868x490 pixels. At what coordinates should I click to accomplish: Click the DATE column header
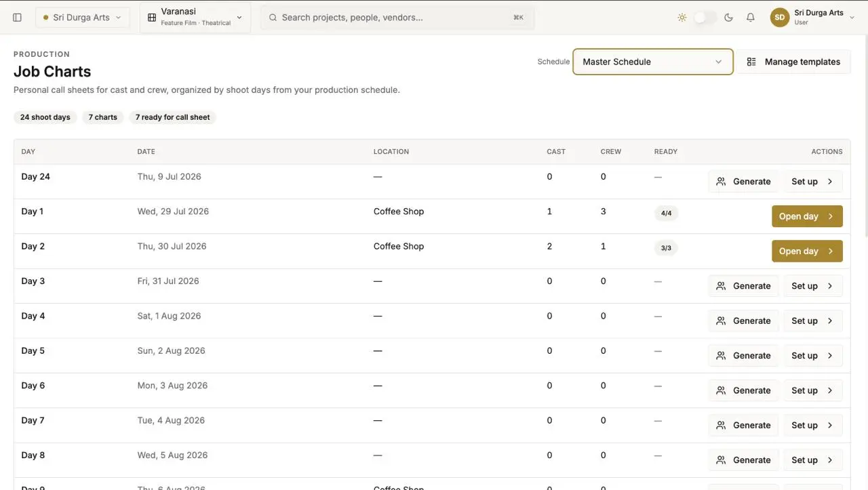coord(146,152)
